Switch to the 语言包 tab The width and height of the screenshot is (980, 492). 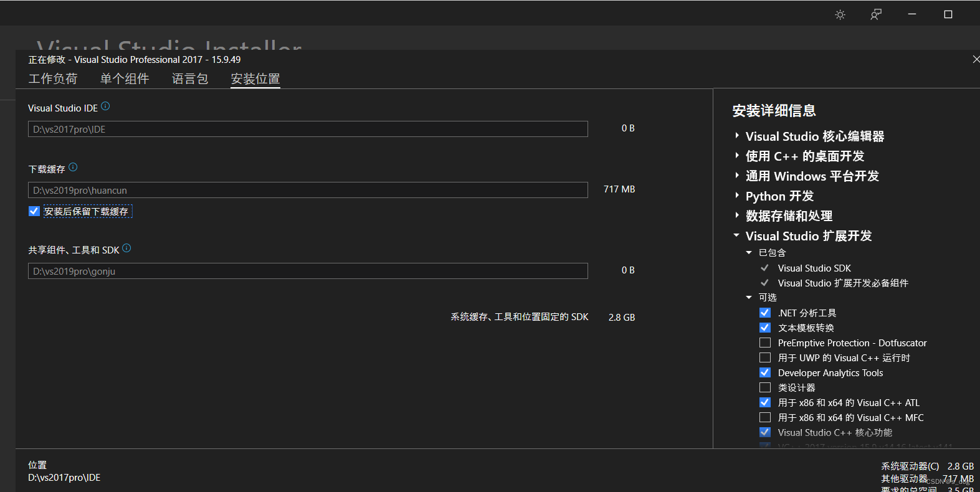190,78
